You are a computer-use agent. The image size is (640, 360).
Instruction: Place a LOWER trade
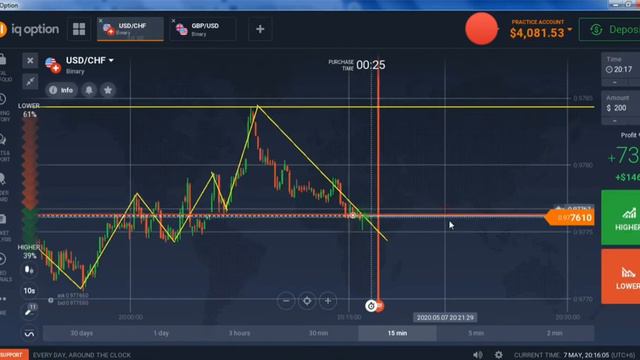point(621,276)
